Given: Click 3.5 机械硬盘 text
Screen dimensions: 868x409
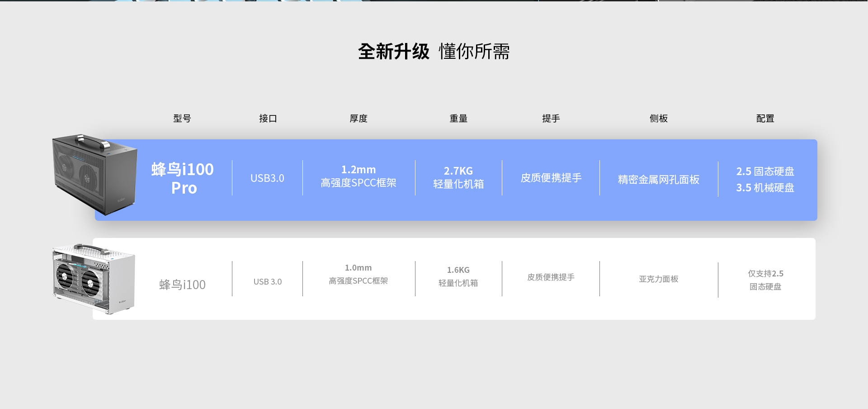Looking at the screenshot, I should point(765,188).
